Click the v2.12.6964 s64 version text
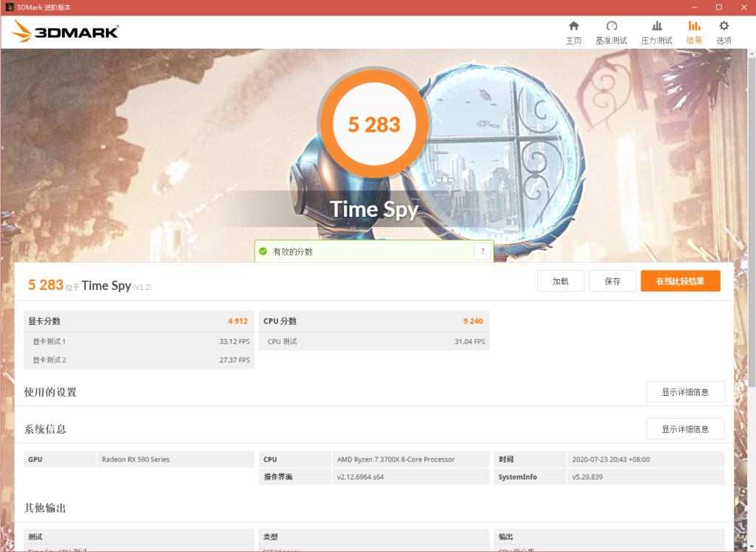 coord(360,477)
